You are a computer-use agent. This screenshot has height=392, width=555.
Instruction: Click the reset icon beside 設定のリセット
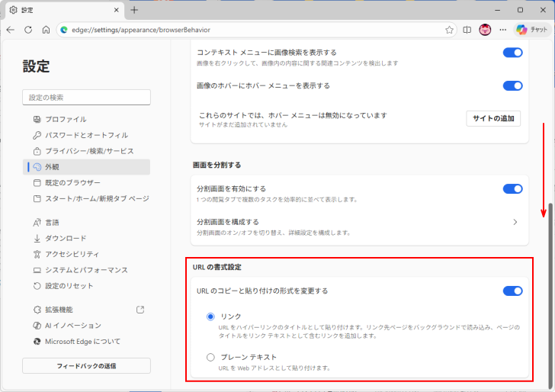37,286
